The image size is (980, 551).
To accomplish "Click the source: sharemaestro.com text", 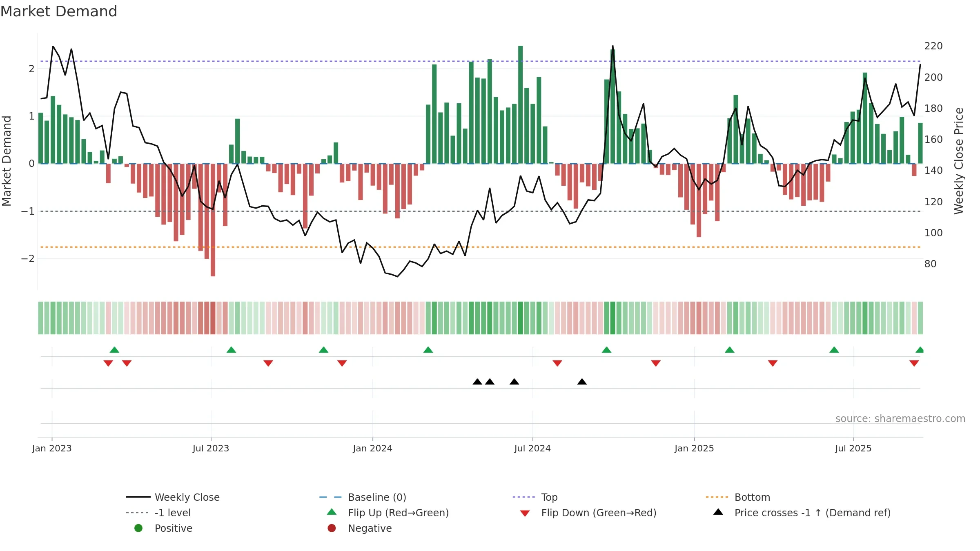I will (x=900, y=419).
